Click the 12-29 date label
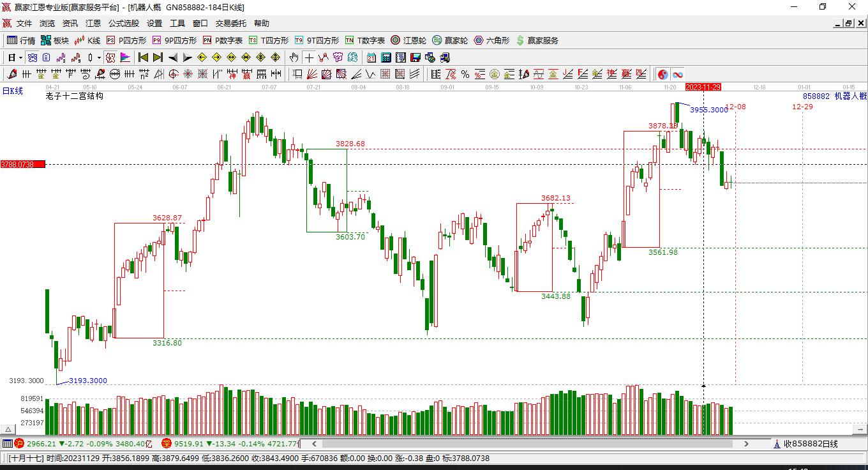This screenshot has height=470, width=868. point(802,107)
